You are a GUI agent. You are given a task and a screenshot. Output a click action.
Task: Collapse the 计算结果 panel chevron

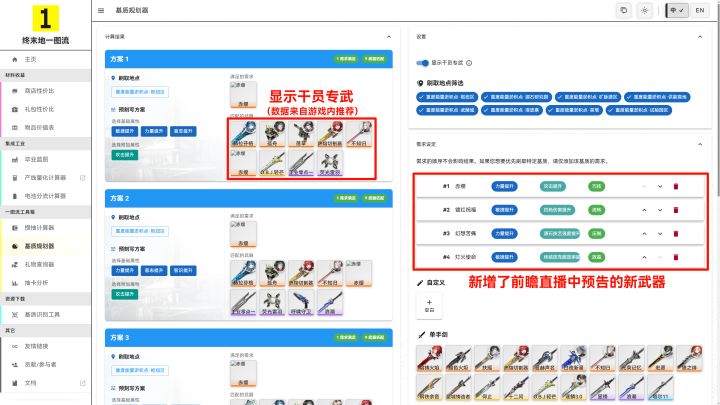coord(389,37)
